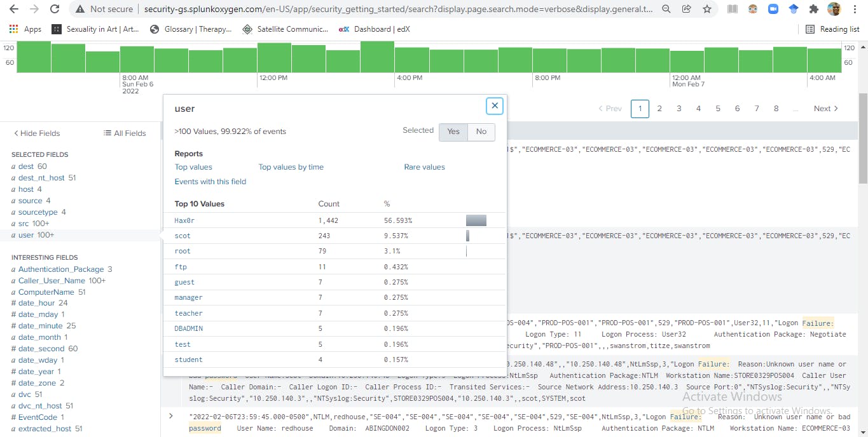The image size is (868, 437).
Task: Select the src field
Action: (24, 224)
